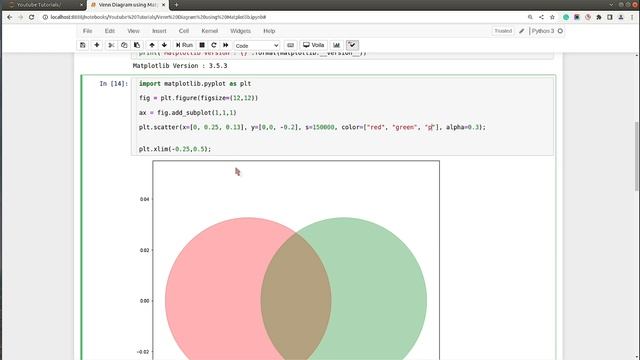This screenshot has height=360, width=640.
Task: Open the browser three-dot menu
Action: 632,17
